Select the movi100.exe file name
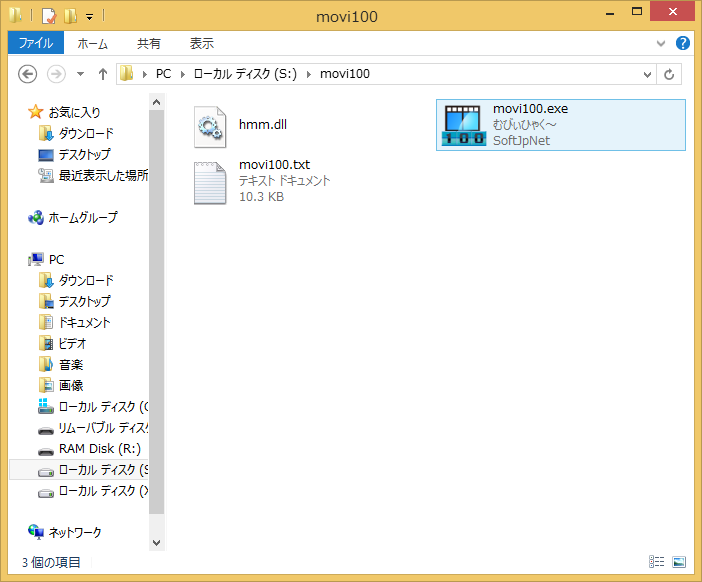The image size is (702, 582). click(531, 109)
